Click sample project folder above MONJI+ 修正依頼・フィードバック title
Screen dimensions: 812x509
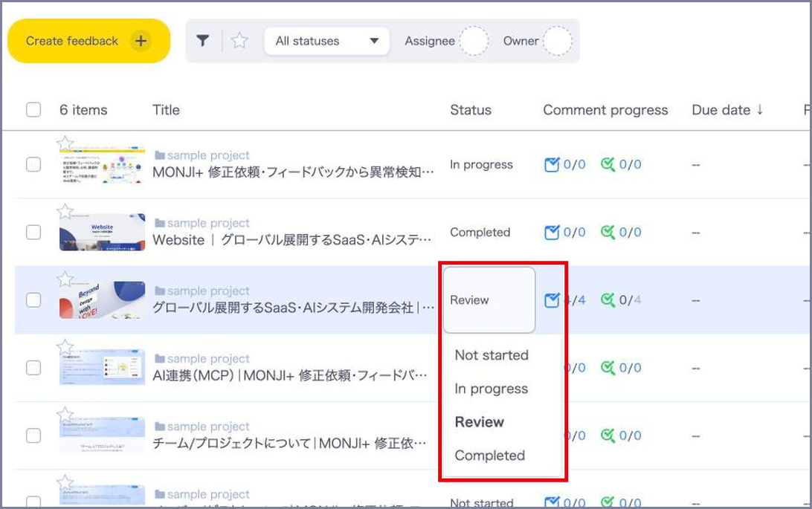(202, 155)
